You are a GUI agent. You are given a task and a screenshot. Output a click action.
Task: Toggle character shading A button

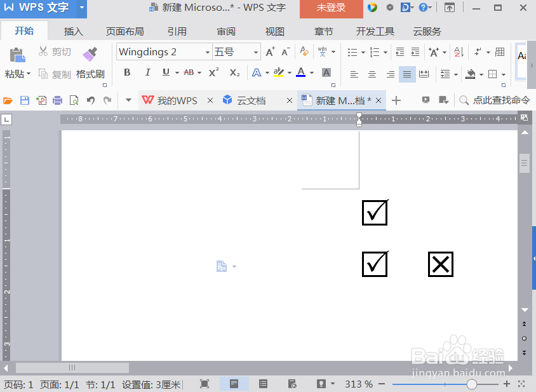(x=326, y=72)
